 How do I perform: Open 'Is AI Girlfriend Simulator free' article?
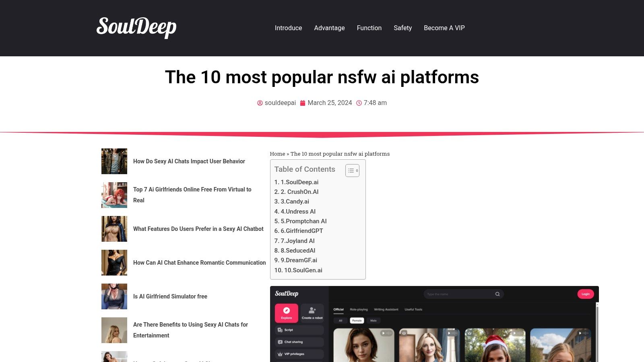(x=170, y=296)
